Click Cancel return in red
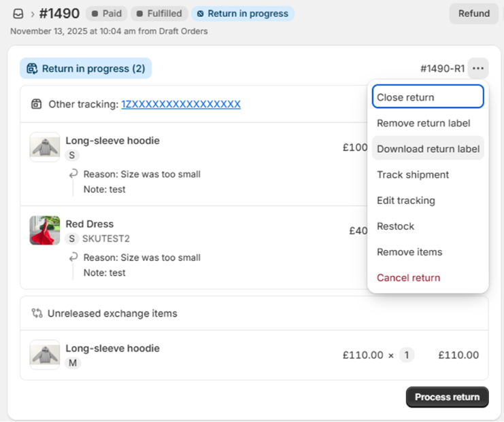 (x=408, y=278)
